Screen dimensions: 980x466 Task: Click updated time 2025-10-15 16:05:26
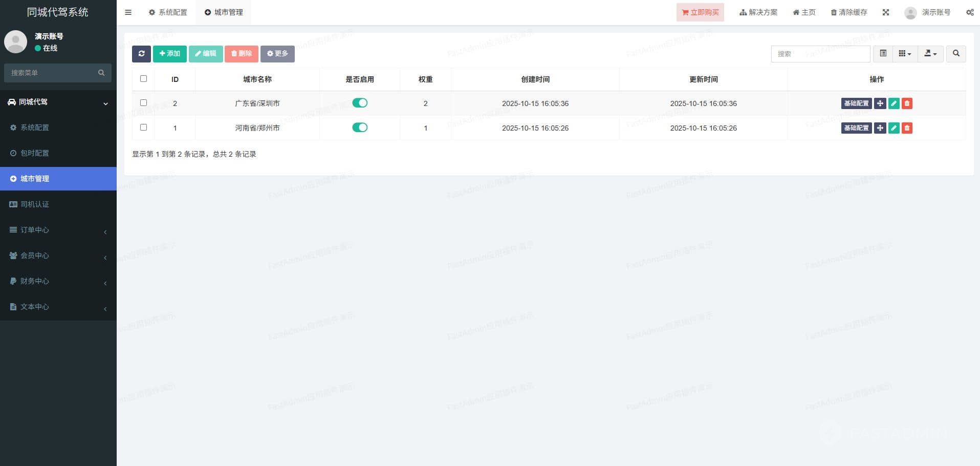704,128
